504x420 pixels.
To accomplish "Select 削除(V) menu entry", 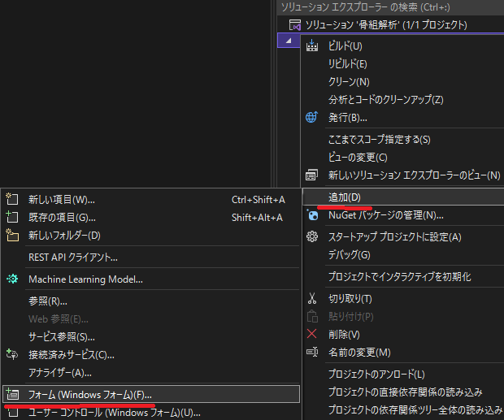I will (344, 334).
